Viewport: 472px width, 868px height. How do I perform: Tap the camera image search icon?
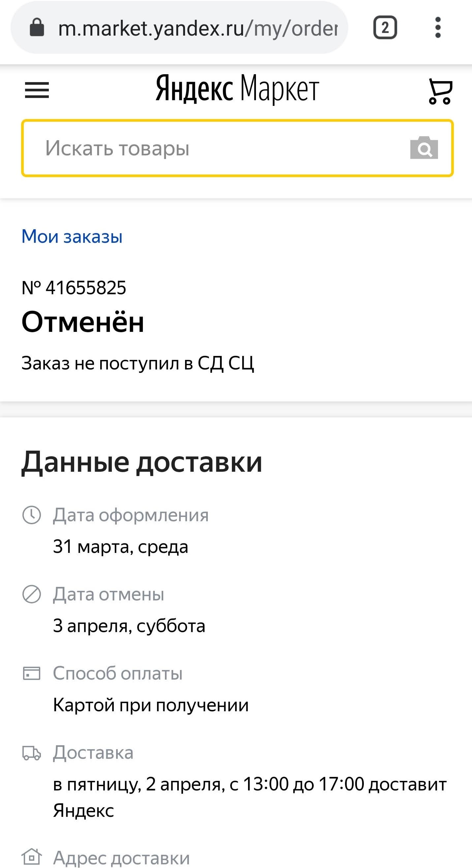pyautogui.click(x=424, y=148)
